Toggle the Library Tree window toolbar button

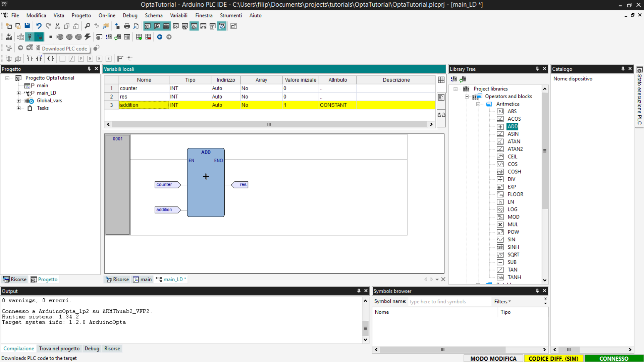[x=166, y=26]
